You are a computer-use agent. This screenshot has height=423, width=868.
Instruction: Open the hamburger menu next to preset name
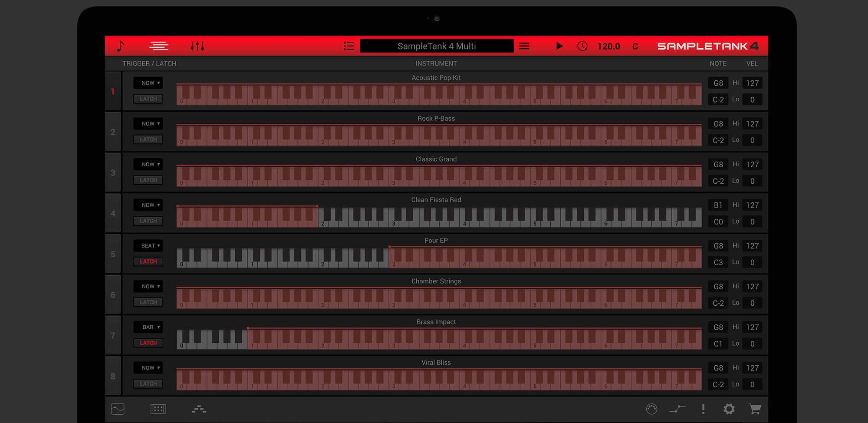[x=524, y=46]
